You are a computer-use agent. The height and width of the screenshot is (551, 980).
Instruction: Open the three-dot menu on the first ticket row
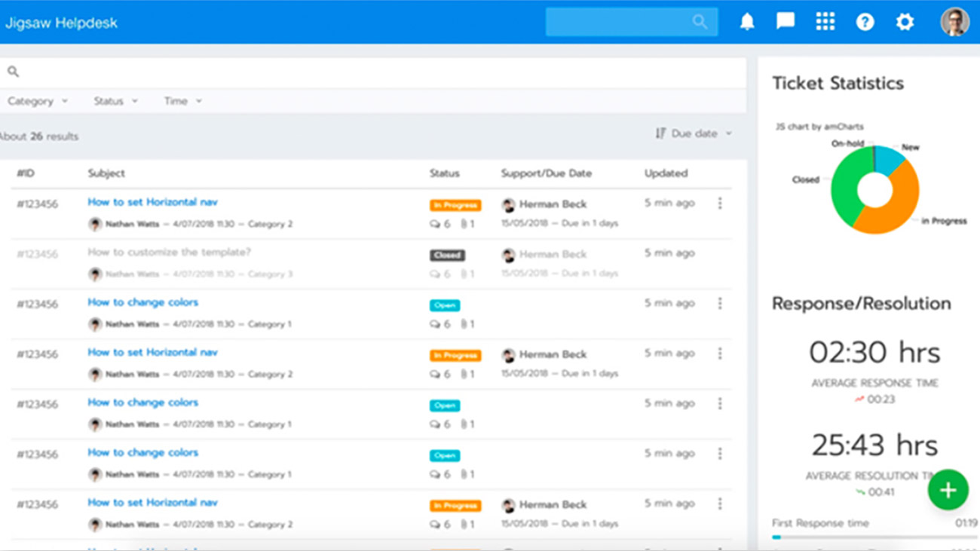click(720, 204)
